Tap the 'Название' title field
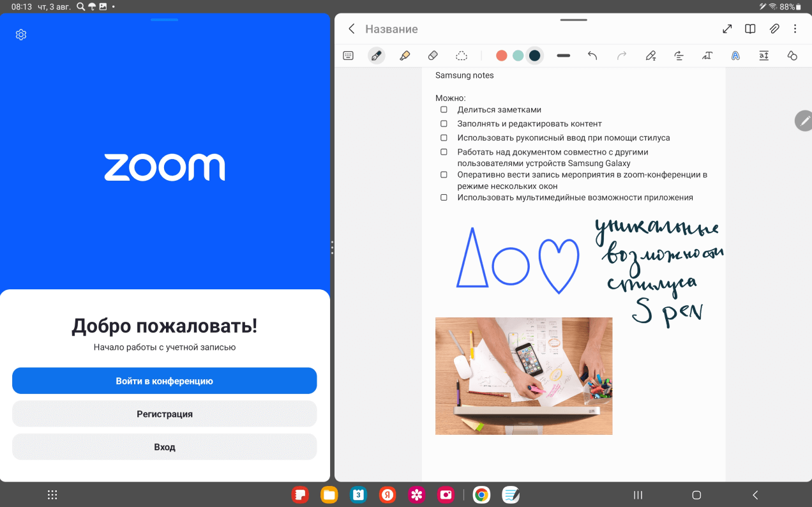Viewport: 812px width, 507px height. pos(391,29)
